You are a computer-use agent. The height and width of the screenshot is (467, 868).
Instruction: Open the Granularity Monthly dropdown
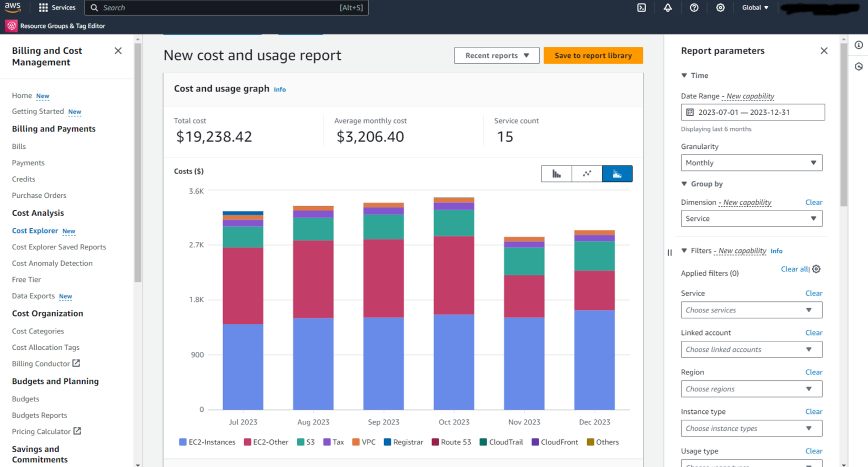point(751,163)
